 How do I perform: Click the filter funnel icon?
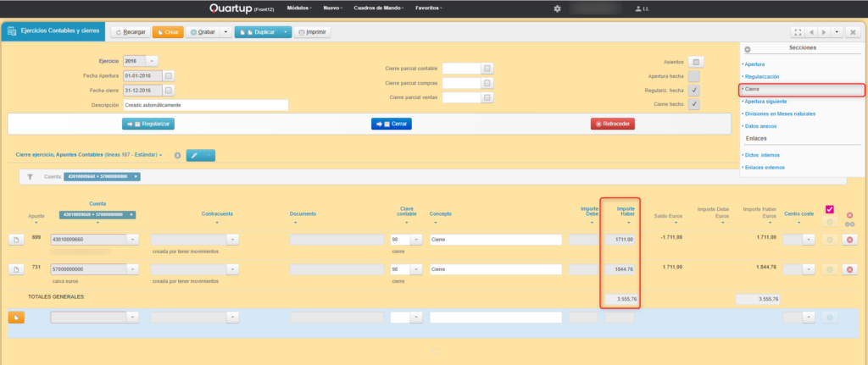[30, 177]
